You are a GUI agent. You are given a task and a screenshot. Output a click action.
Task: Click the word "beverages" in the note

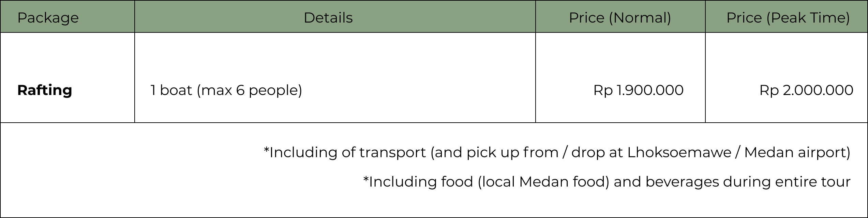tap(682, 182)
